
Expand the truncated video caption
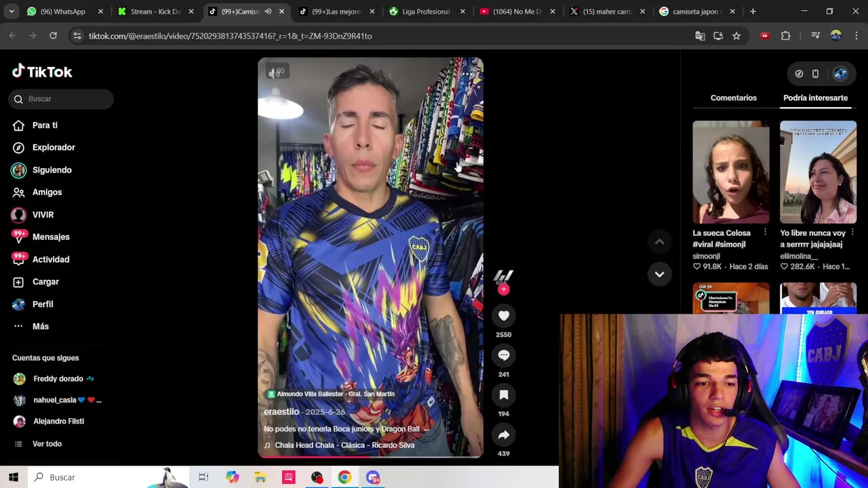click(x=426, y=429)
